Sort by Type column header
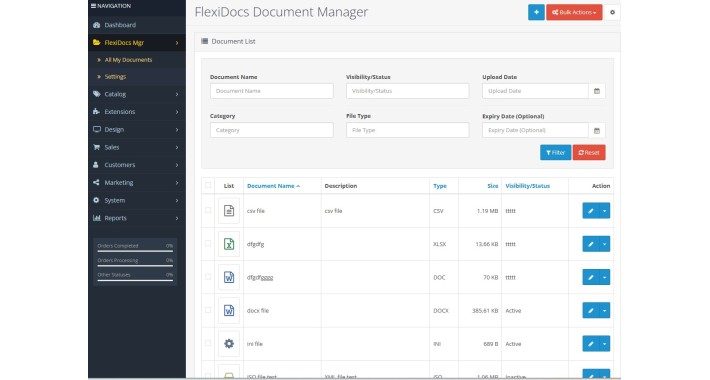710x380 pixels. click(440, 186)
